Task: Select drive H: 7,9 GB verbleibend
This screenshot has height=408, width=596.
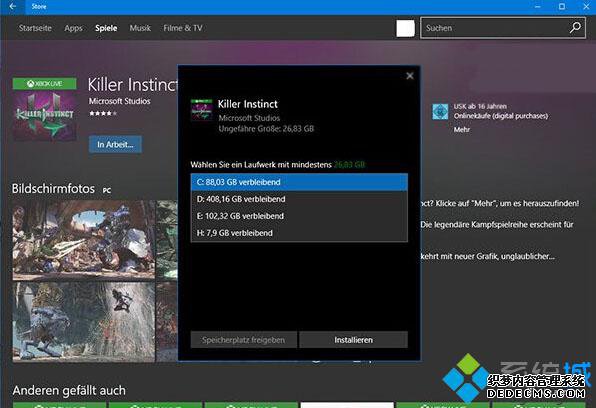Action: click(x=299, y=233)
